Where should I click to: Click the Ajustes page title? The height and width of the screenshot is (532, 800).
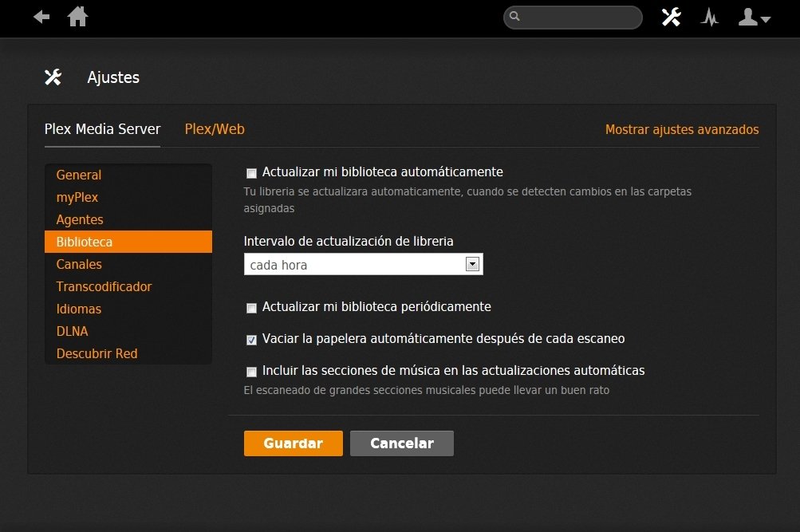pos(113,77)
